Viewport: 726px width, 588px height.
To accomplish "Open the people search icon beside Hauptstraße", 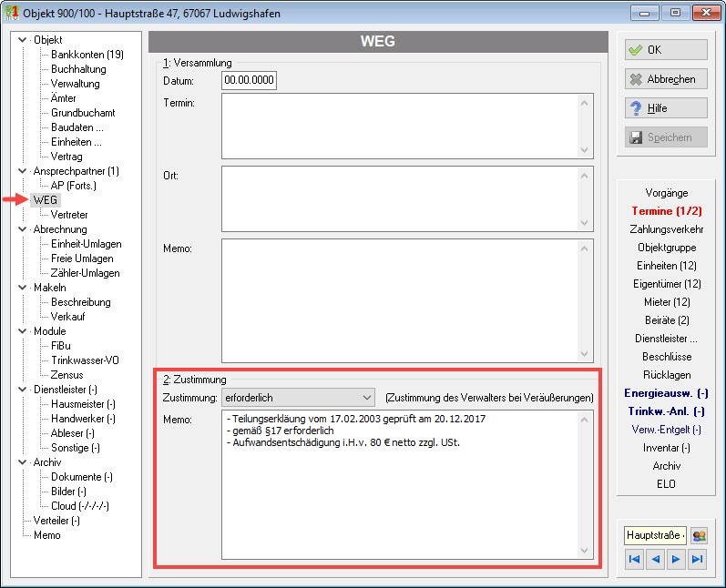I will point(699,536).
